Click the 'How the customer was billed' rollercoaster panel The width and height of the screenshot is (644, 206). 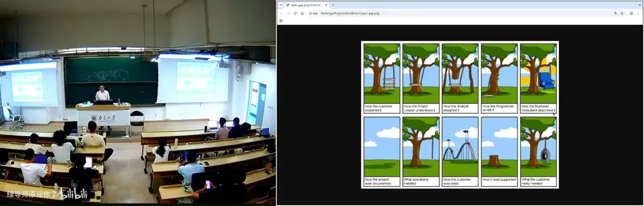point(460,152)
